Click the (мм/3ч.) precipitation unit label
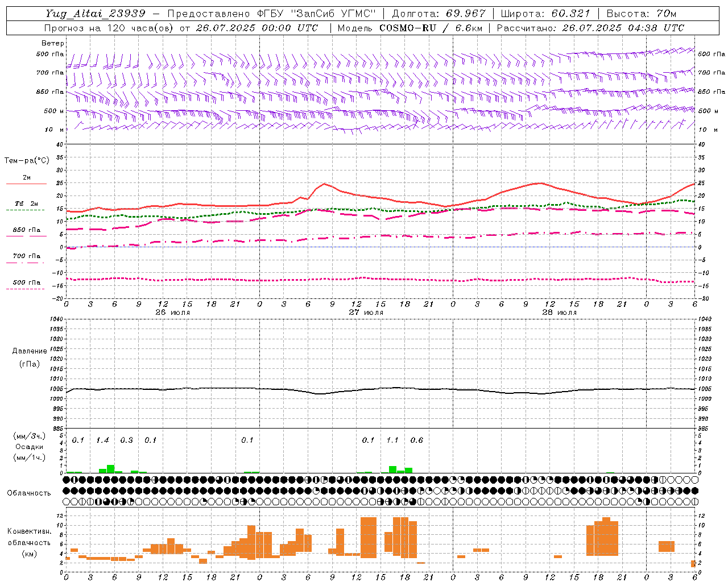Viewport: 728px width, 582px height. 30,436
